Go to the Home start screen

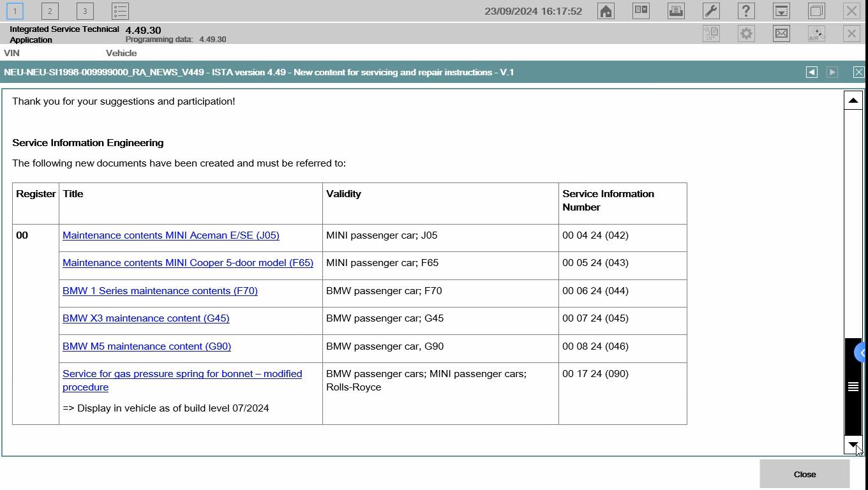pyautogui.click(x=606, y=11)
